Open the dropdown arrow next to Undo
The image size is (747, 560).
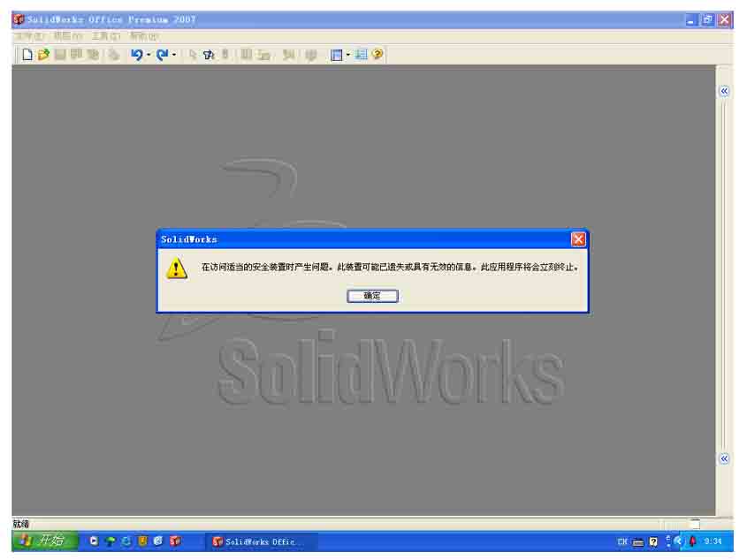(149, 55)
